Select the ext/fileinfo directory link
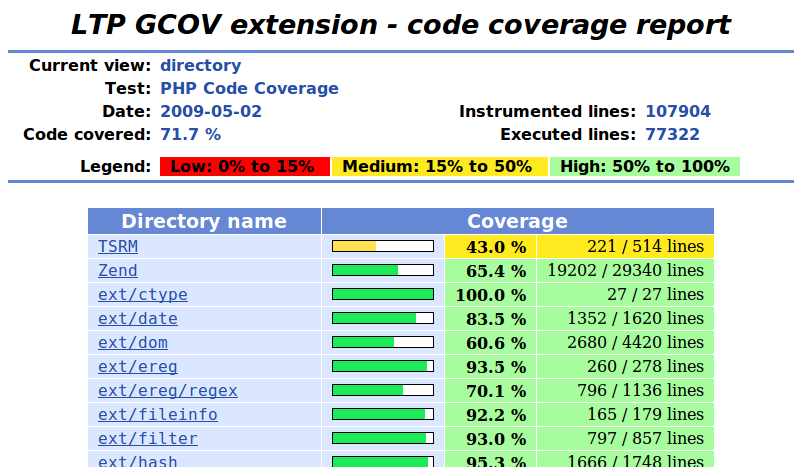Image resolution: width=802 pixels, height=467 pixels. [x=157, y=415]
